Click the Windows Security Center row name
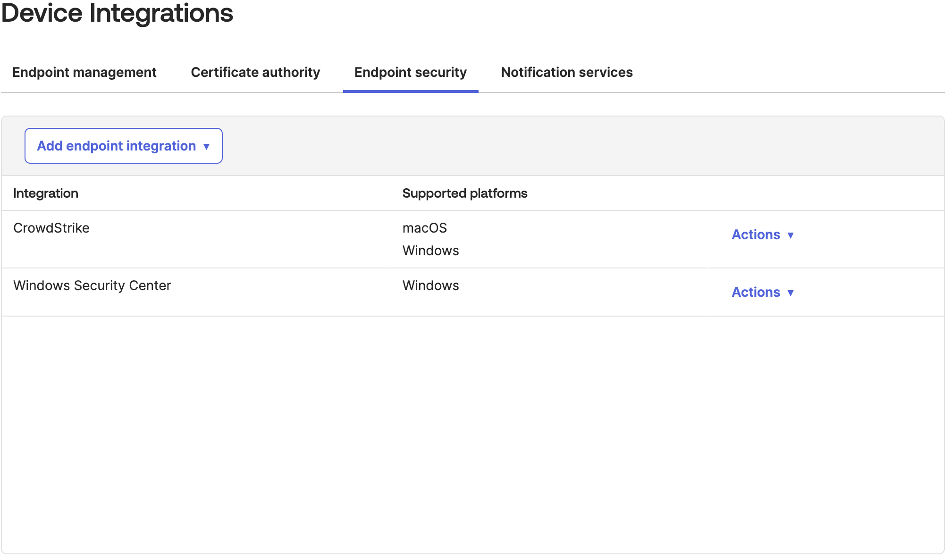 pyautogui.click(x=92, y=285)
